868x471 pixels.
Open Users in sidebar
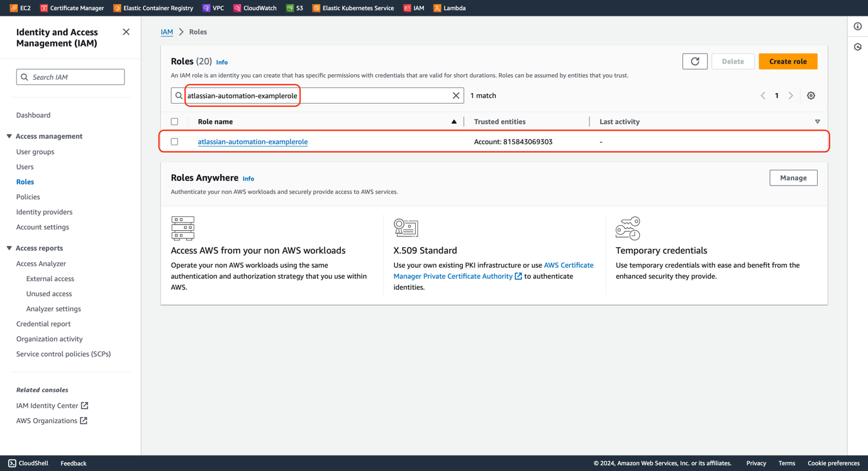point(25,167)
